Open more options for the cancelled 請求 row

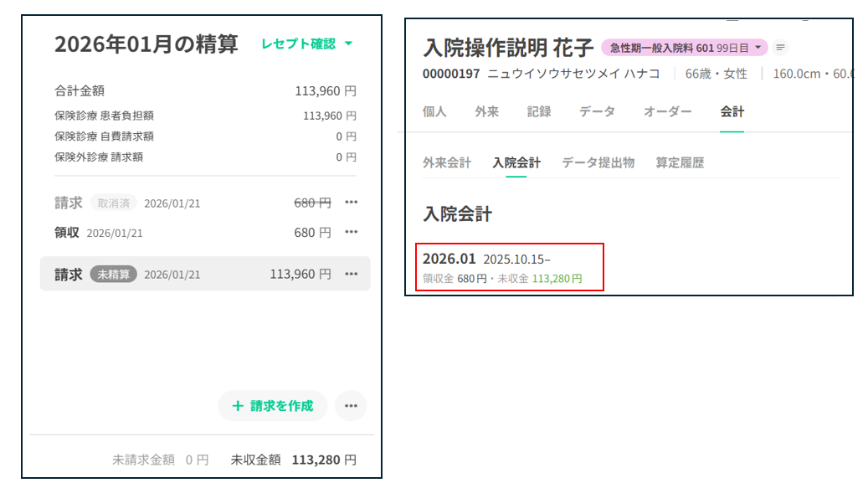(351, 203)
